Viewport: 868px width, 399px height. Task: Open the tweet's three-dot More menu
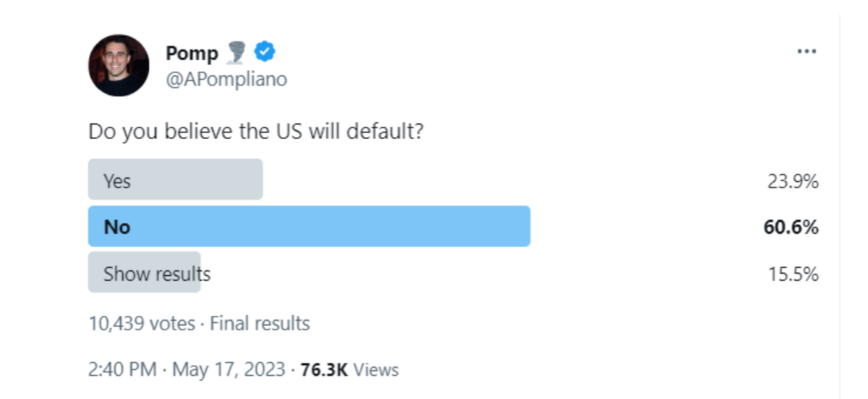click(x=807, y=51)
